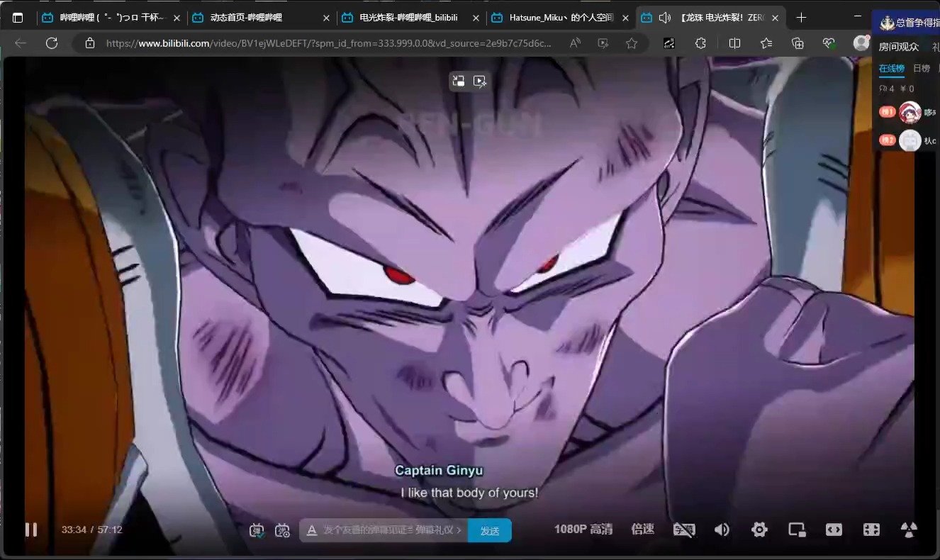Screen dimensions: 940x560
Task: Click the Captain Ginyu subtitle text
Action: [439, 471]
